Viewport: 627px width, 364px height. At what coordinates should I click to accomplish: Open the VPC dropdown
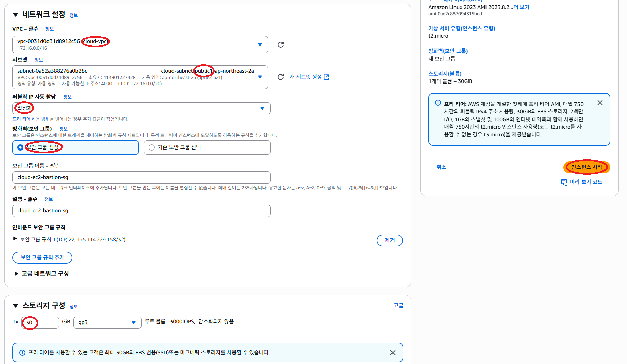tap(260, 45)
